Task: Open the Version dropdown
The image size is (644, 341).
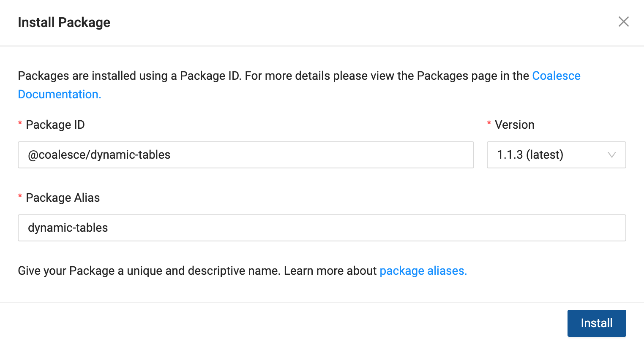Action: [556, 155]
